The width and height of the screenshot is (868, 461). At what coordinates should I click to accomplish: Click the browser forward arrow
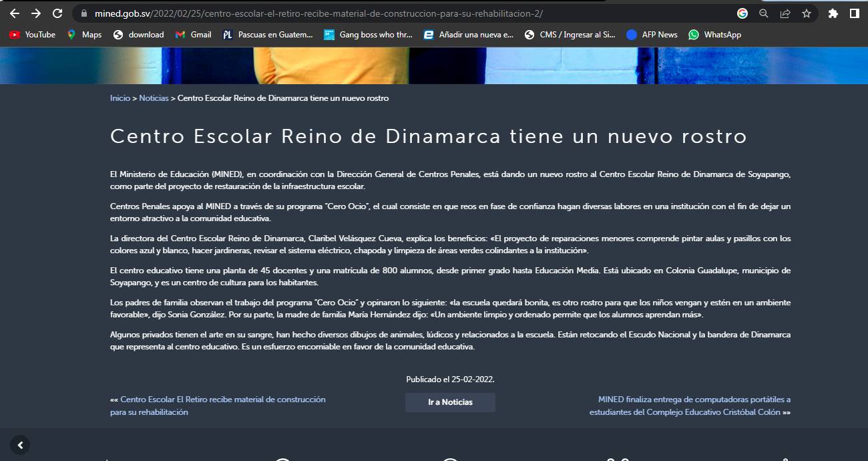click(x=36, y=13)
